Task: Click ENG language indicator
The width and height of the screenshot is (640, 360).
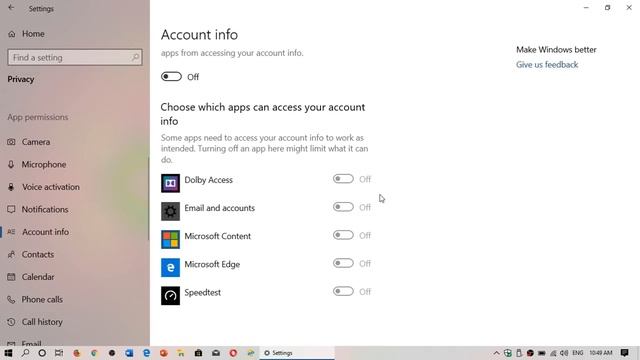Action: click(x=578, y=353)
